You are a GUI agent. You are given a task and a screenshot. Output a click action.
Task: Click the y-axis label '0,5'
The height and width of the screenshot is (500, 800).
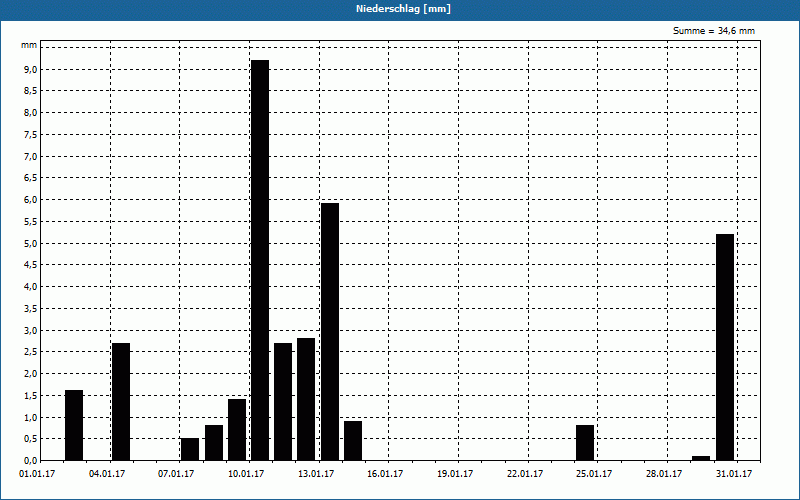click(x=31, y=439)
